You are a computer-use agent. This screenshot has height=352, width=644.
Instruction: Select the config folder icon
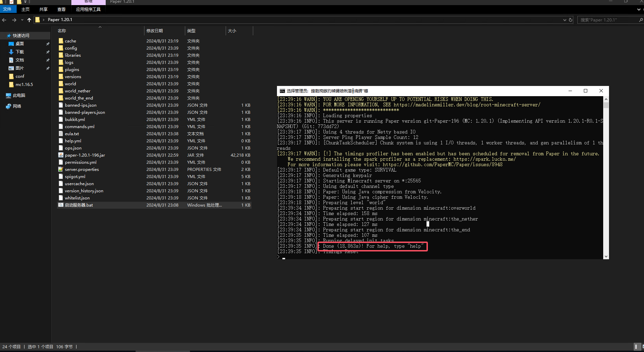pyautogui.click(x=61, y=48)
